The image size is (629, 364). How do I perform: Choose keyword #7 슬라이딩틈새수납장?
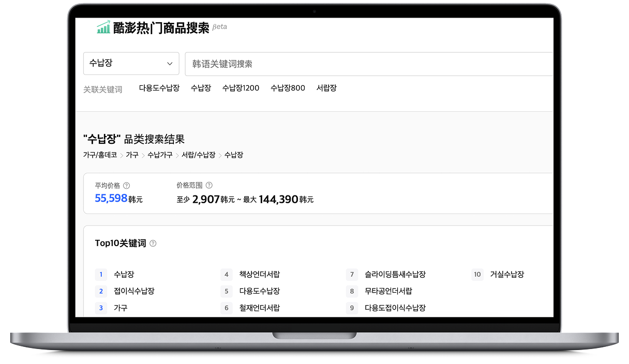[x=395, y=275]
